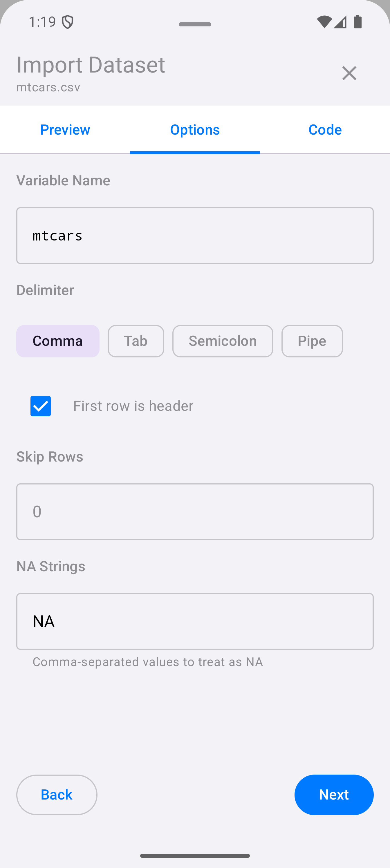This screenshot has height=868, width=390.
Task: Pick the Semicolon delimiter option
Action: coord(223,341)
